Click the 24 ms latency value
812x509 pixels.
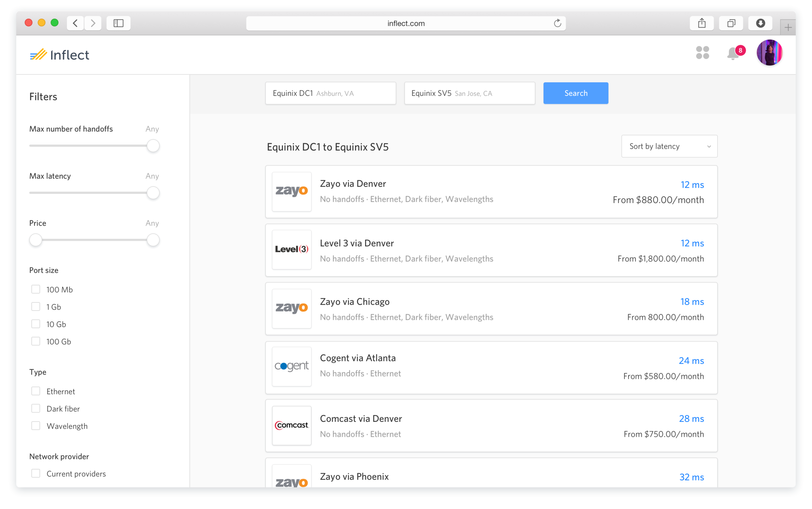pyautogui.click(x=691, y=361)
